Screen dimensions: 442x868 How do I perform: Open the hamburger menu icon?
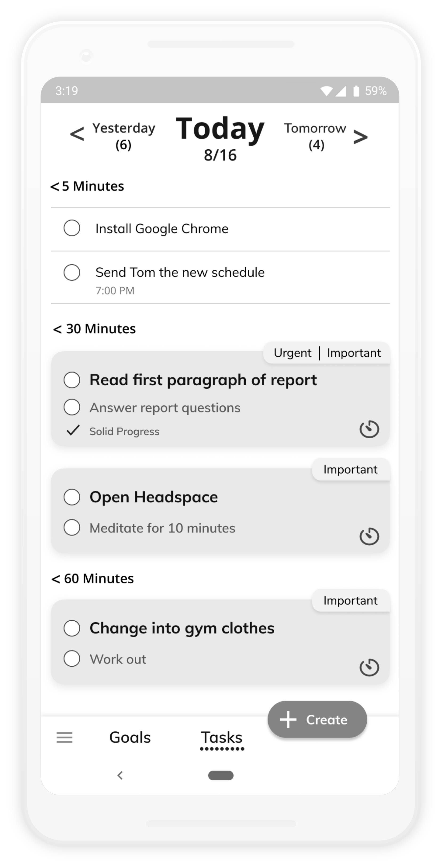point(64,737)
